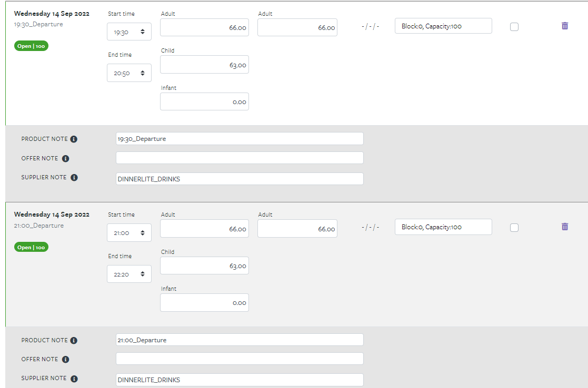Open the 20:50 end time stepper
588x388 pixels.
coord(143,73)
